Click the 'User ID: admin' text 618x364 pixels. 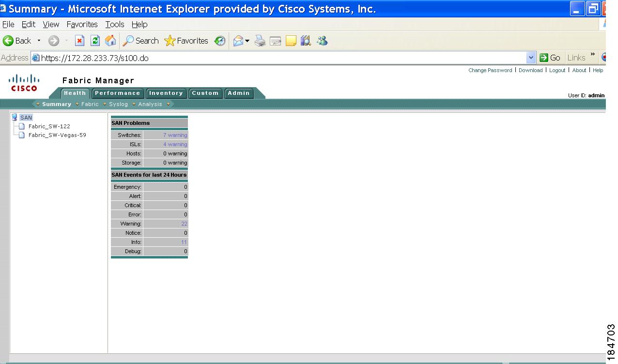586,95
